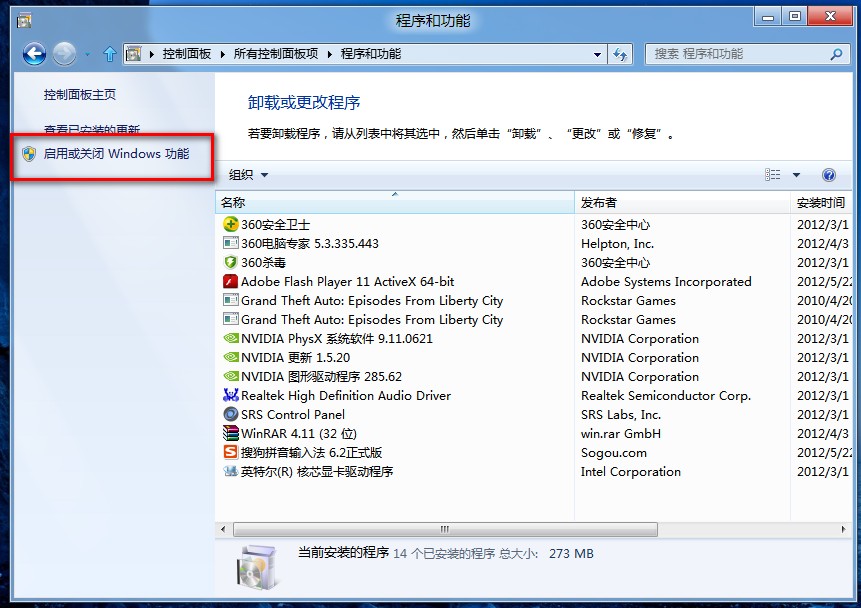
Task: Click publisher Sogou.com
Action: (x=614, y=453)
